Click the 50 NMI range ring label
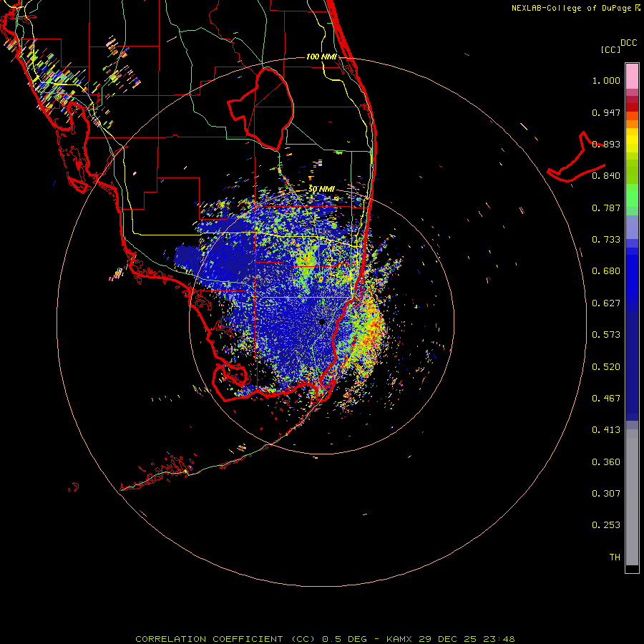The image size is (644, 644). click(x=321, y=189)
